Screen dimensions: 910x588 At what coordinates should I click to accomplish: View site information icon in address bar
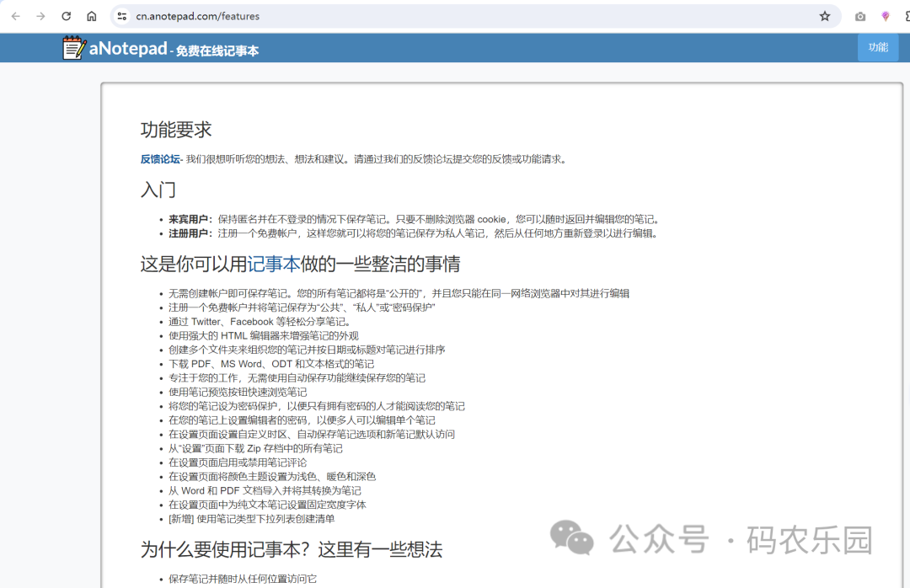pyautogui.click(x=122, y=16)
